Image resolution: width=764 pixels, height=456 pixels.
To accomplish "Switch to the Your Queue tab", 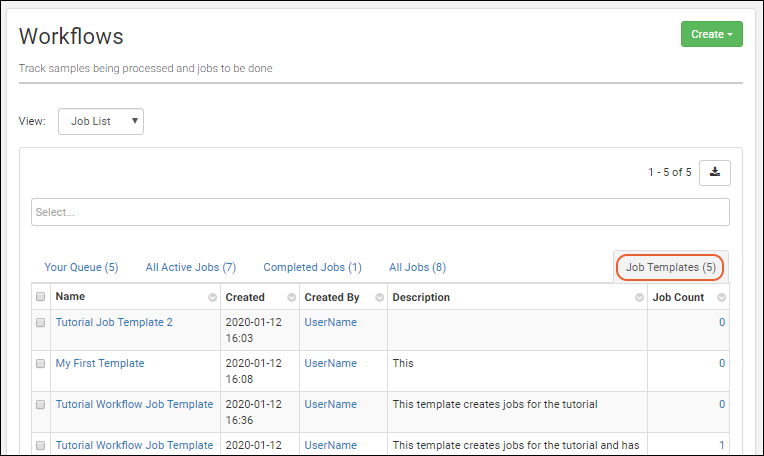I will tap(81, 267).
